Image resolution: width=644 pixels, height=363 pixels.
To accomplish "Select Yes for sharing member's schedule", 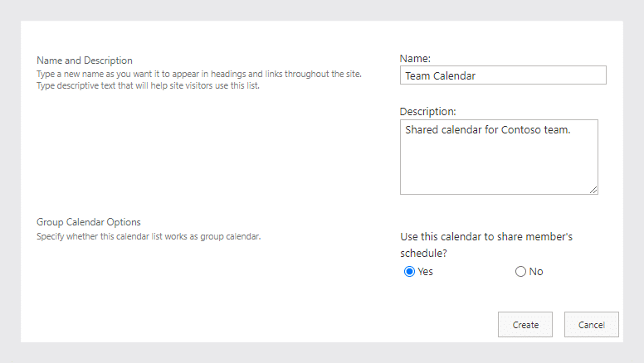I will [409, 272].
